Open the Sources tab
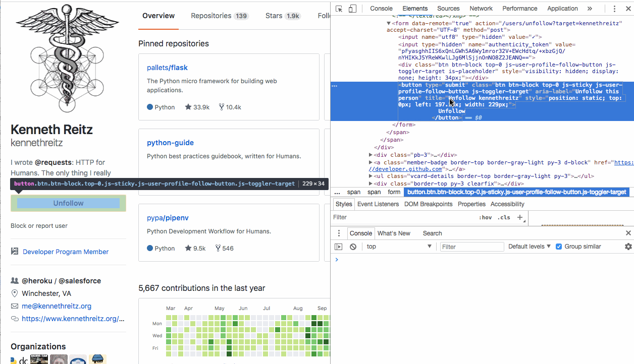 [448, 9]
